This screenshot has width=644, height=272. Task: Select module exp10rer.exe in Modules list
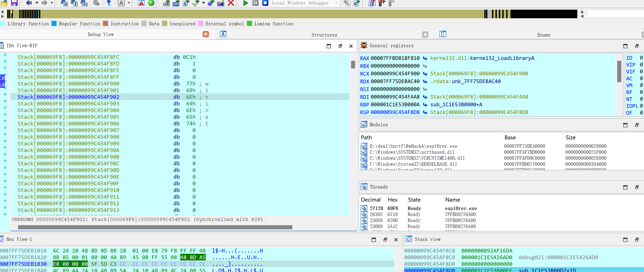click(x=501, y=146)
